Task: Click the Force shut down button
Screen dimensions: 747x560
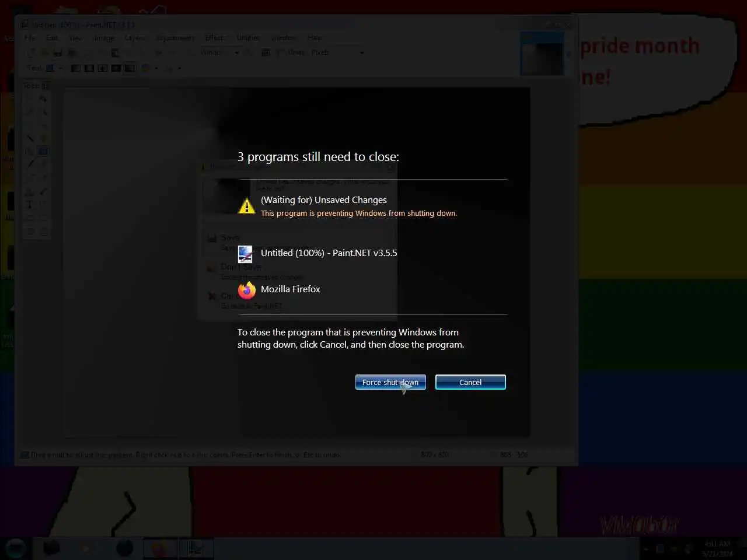Action: pos(390,382)
